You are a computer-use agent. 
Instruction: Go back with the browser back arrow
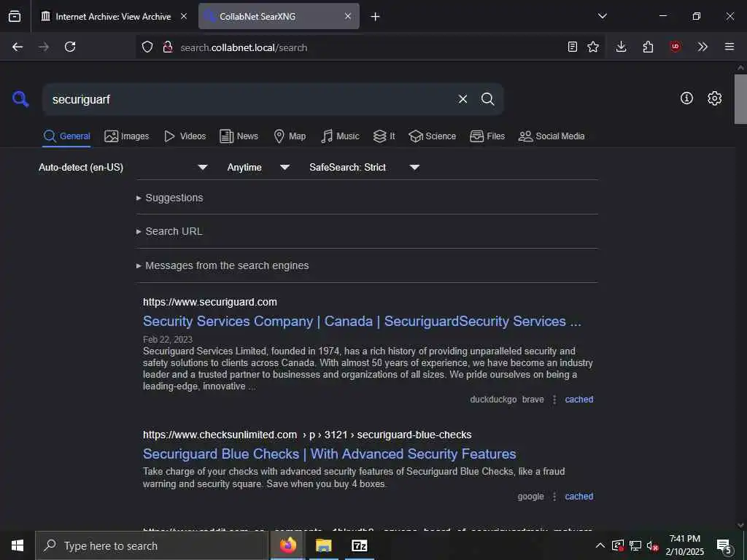[x=18, y=47]
